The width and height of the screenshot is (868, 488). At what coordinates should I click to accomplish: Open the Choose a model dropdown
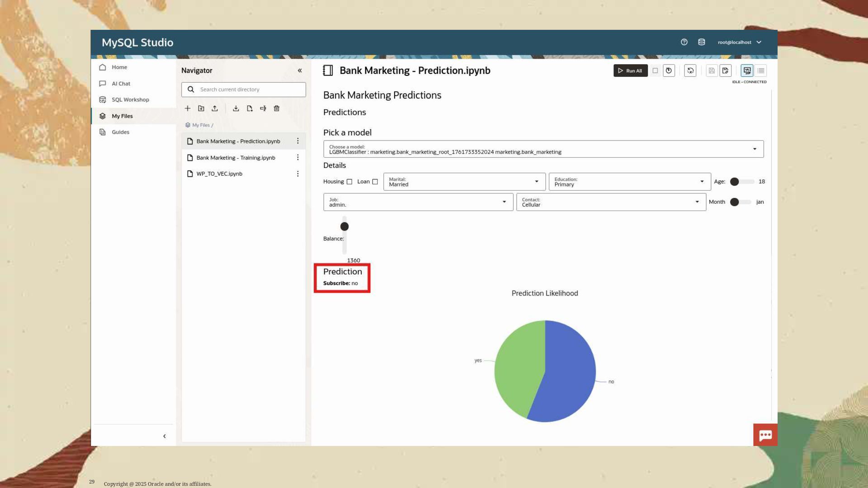(543, 149)
